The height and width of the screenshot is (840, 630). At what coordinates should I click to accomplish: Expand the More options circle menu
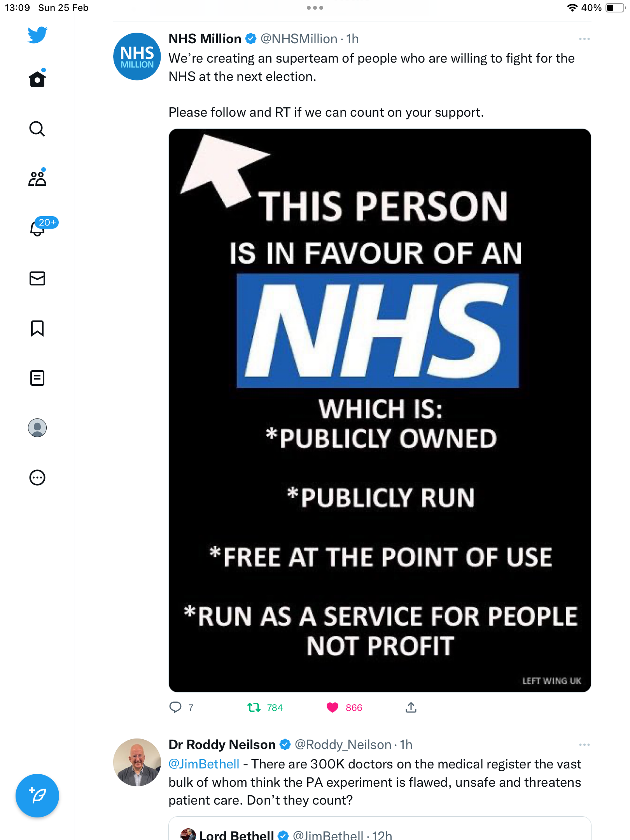click(37, 478)
